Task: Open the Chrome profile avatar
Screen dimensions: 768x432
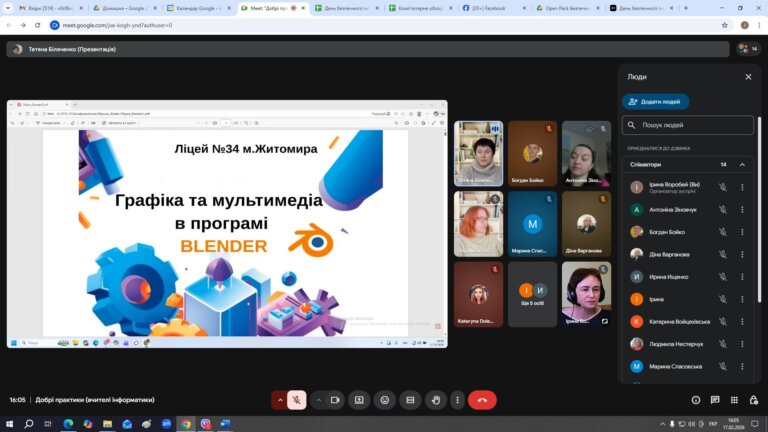Action: (x=744, y=25)
